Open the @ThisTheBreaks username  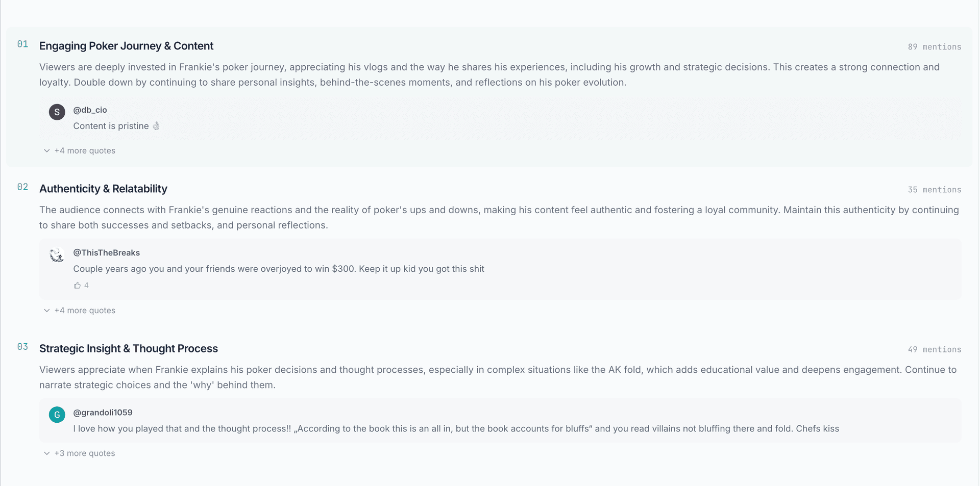coord(106,252)
